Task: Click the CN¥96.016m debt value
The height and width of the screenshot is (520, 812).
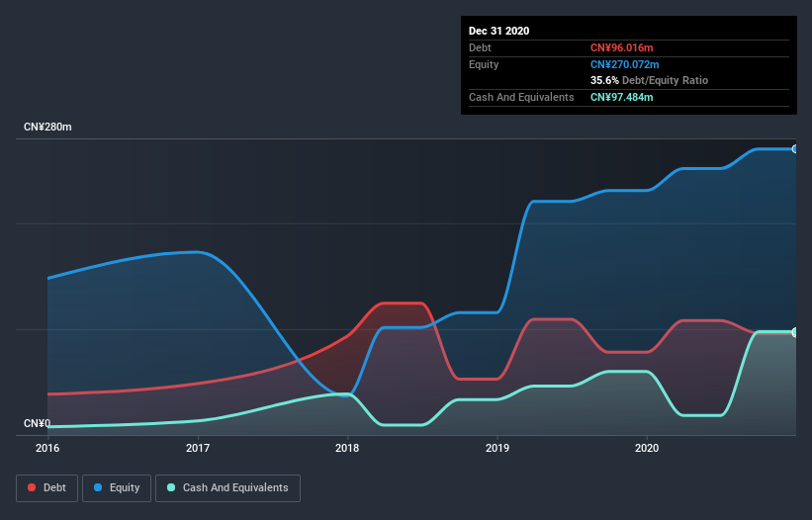Action: click(621, 47)
